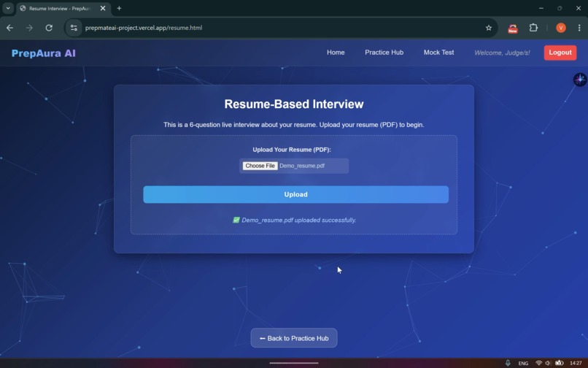Click the Back to Practice Hub button
Screen dimensions: 588x368
294,338
